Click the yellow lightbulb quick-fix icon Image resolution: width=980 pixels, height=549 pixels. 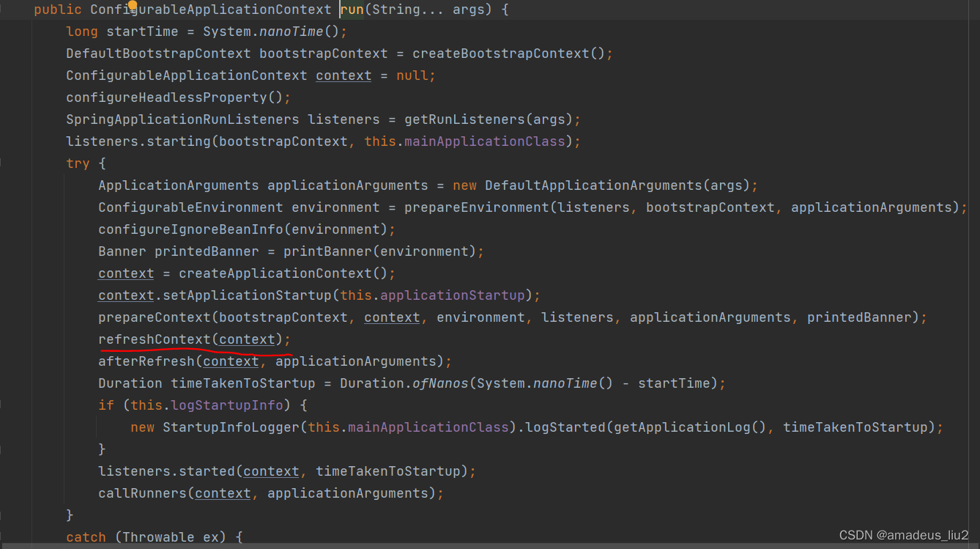point(133,6)
